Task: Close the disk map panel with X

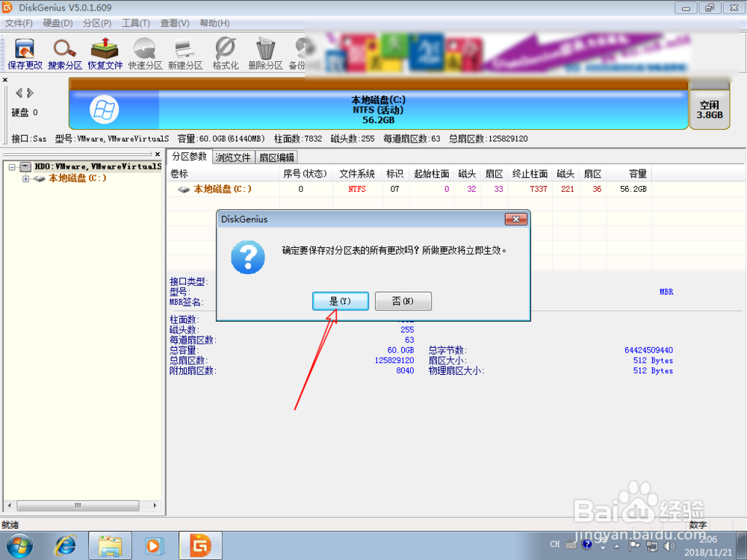Action: [x=5, y=80]
